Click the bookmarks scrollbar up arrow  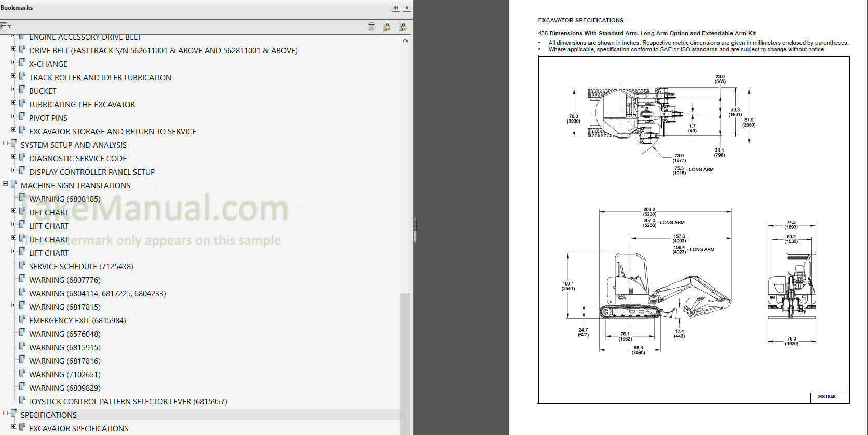click(x=405, y=40)
